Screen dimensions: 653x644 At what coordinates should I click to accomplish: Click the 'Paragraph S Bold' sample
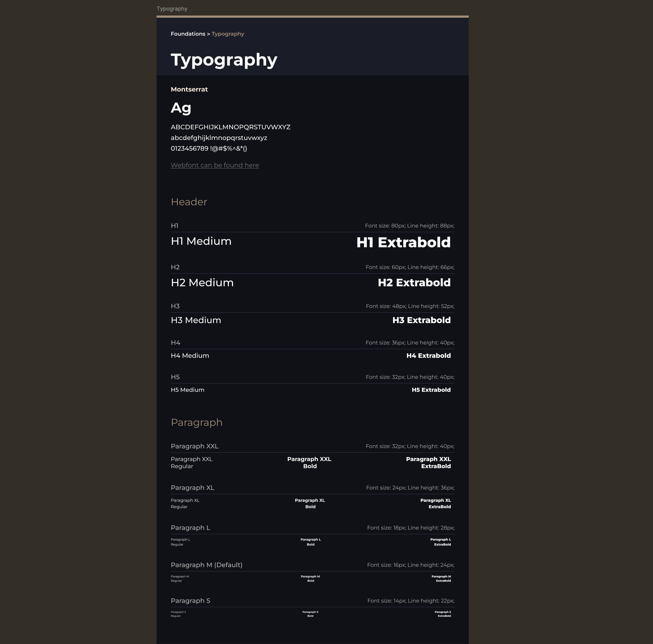click(310, 614)
